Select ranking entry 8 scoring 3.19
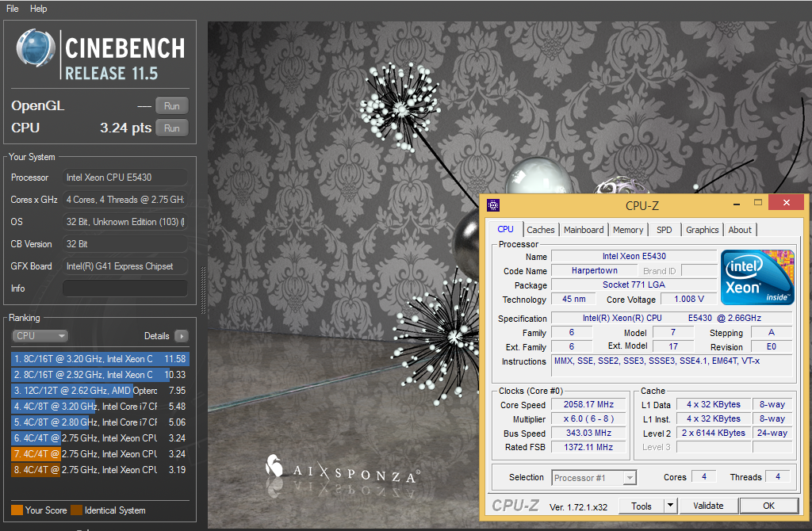 pos(100,470)
